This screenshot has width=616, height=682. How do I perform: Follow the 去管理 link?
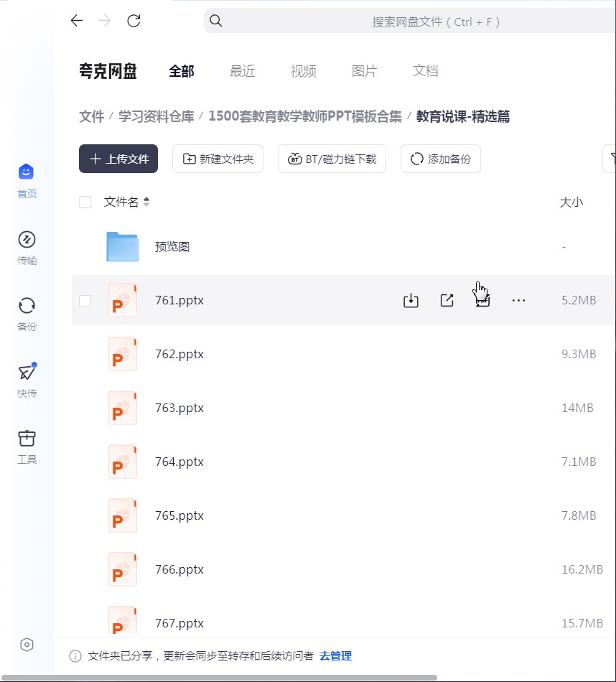pyautogui.click(x=335, y=656)
